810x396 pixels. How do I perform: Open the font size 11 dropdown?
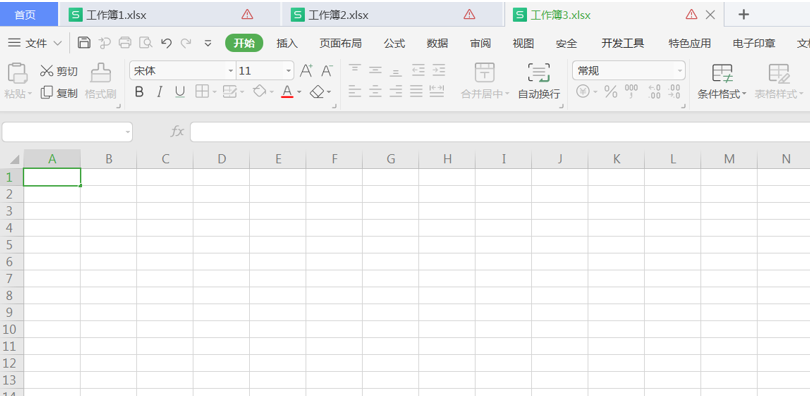pos(289,71)
